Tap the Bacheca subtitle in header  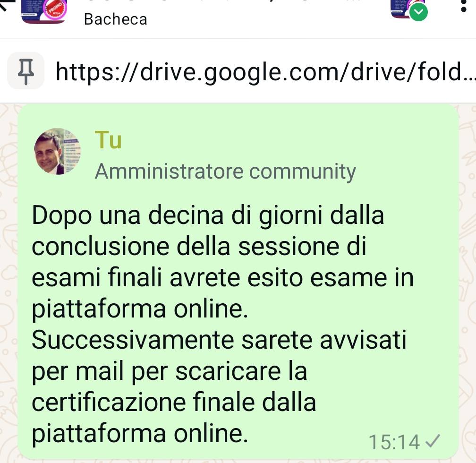115,19
